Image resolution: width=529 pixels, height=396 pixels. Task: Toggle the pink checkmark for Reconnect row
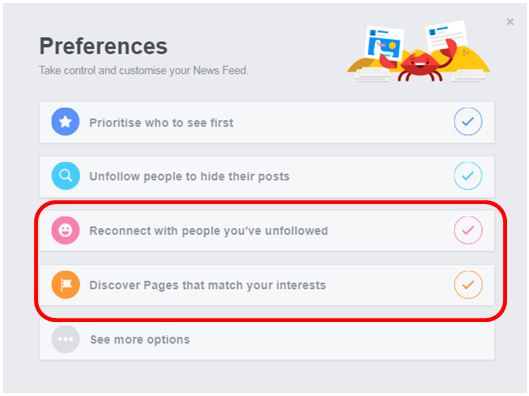[x=468, y=230]
